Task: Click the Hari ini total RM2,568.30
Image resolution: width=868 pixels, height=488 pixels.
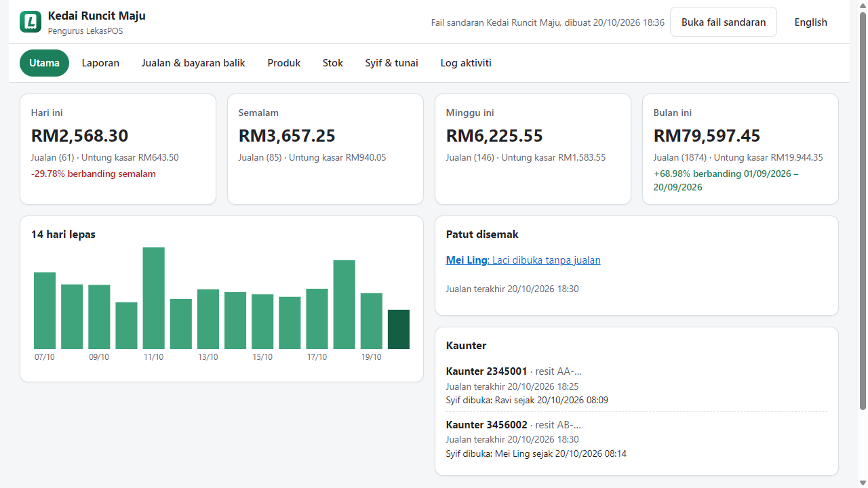Action: 80,136
